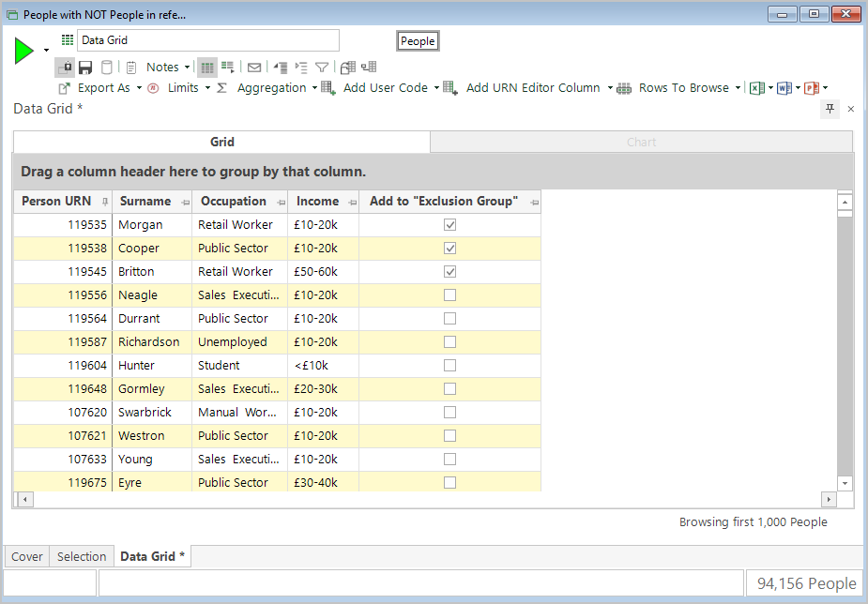Switch to the Grid tab
Viewport: 868px width, 604px height.
222,143
